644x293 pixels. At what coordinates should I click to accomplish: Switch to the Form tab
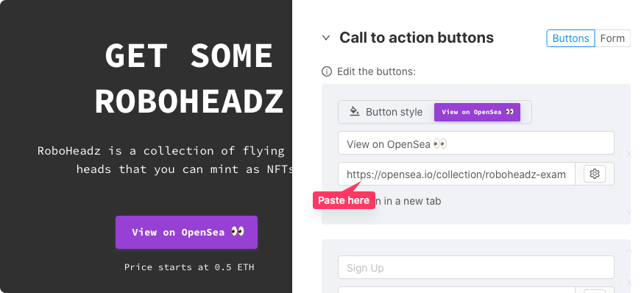pyautogui.click(x=612, y=38)
